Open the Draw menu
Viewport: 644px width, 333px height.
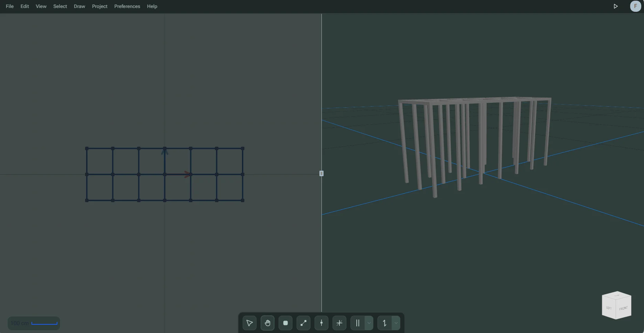tap(79, 6)
